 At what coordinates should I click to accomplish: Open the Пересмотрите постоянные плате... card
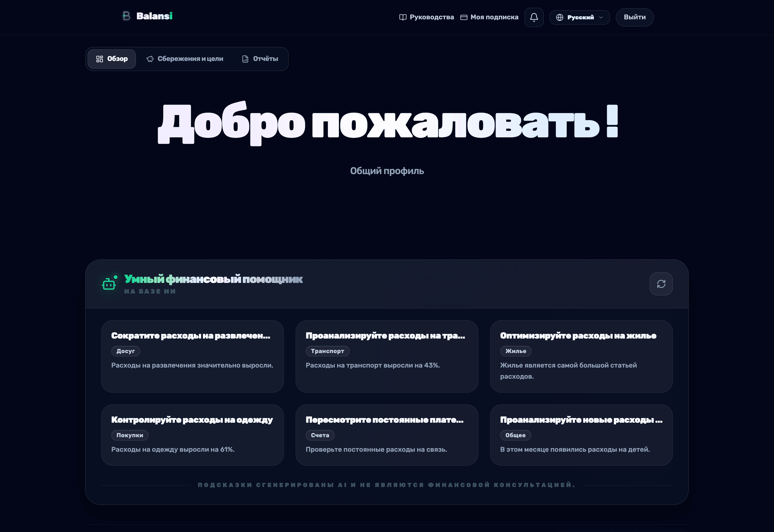coord(387,435)
